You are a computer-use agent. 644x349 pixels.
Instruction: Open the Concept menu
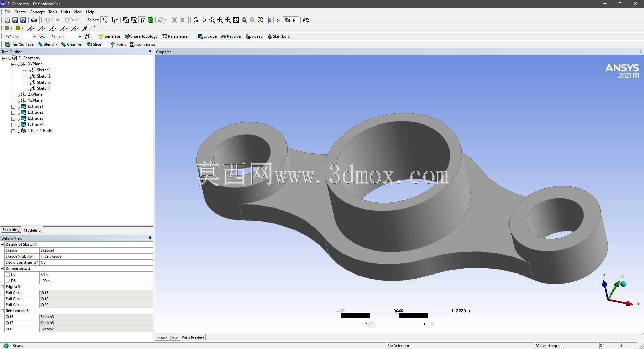[x=37, y=12]
